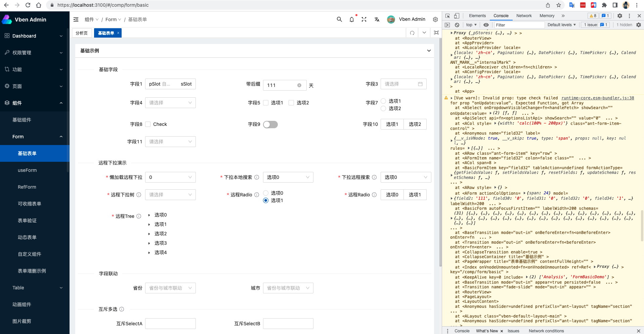
Task: Open 字段4 select dropdown
Action: point(170,103)
